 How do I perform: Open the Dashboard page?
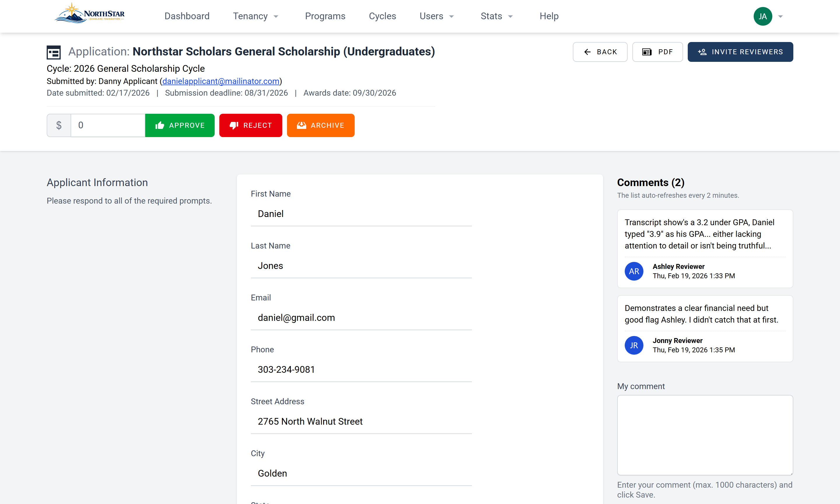[187, 16]
